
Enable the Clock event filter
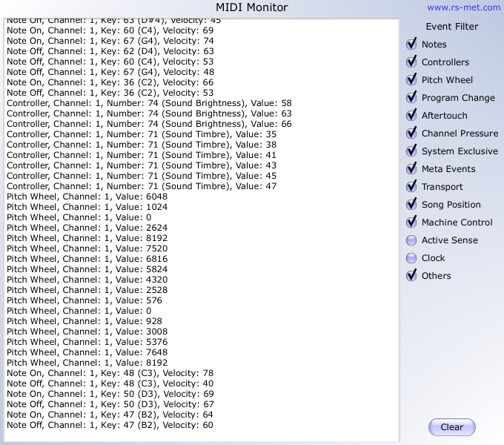(x=411, y=258)
